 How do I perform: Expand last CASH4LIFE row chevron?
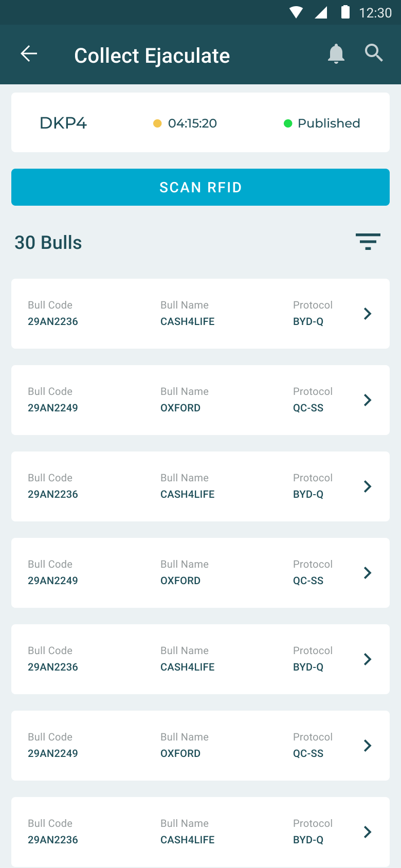point(368,832)
